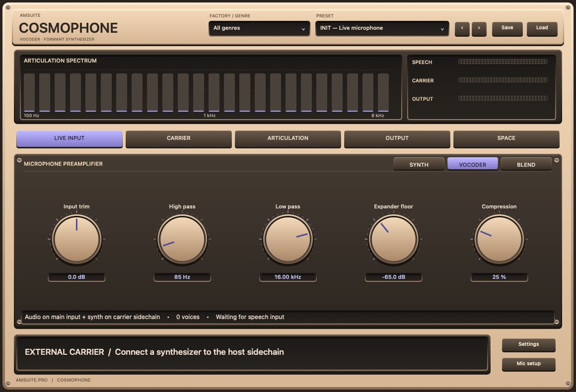The width and height of the screenshot is (576, 392).
Task: Click the SPEECH level meter
Action: (503, 62)
